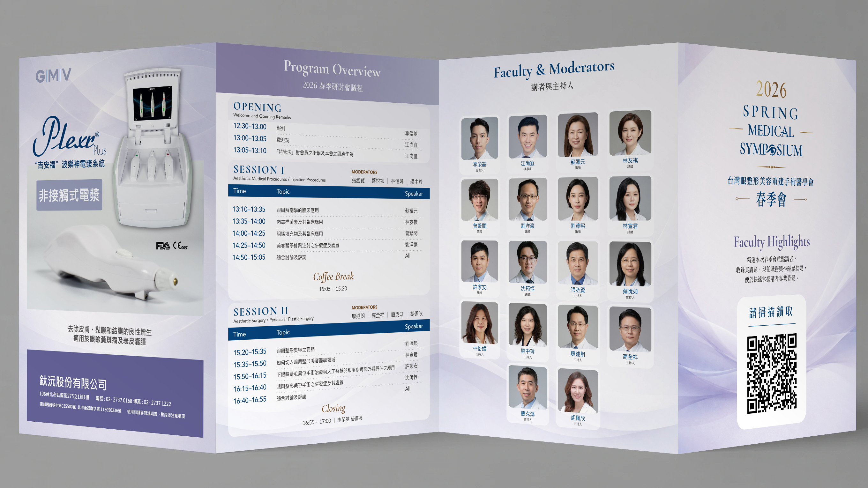This screenshot has height=488, width=868.
Task: Select the "OPENING" section heading
Action: click(x=258, y=107)
